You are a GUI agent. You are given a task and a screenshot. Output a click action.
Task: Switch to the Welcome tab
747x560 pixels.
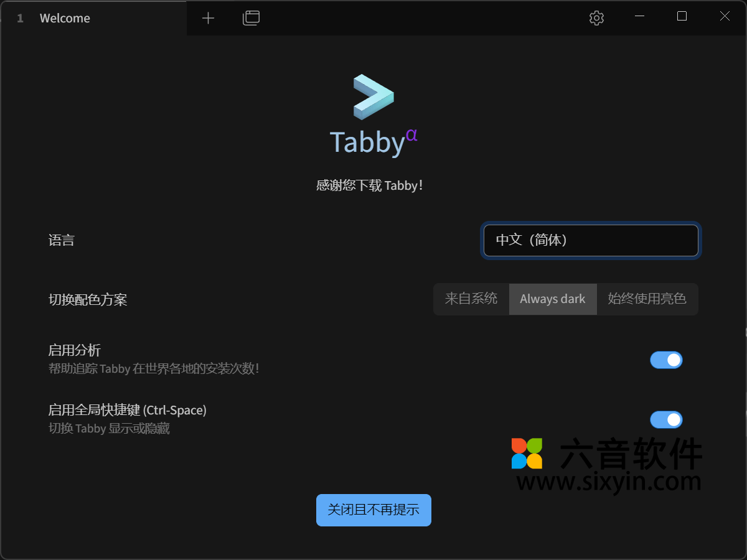(65, 18)
